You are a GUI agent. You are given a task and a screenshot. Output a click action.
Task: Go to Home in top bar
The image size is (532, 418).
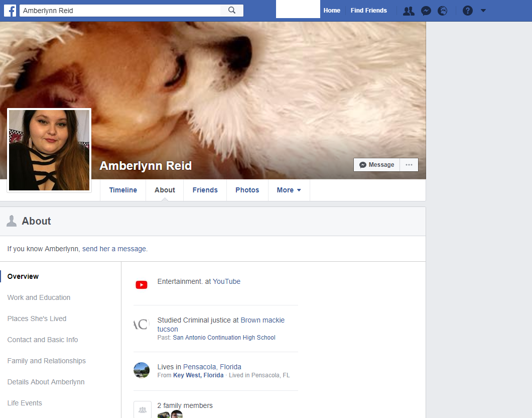pyautogui.click(x=332, y=11)
